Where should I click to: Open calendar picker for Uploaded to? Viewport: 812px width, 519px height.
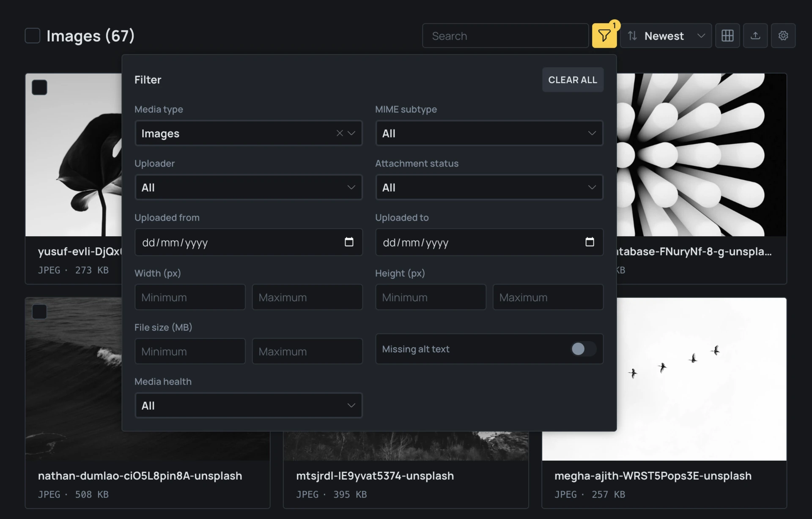590,242
